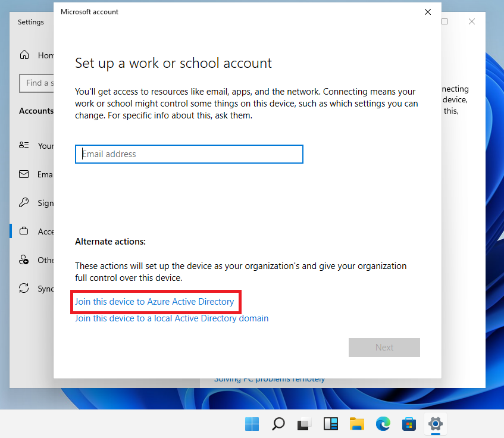504x438 pixels.
Task: Launch Microsoft Edge from the taskbar
Action: pyautogui.click(x=383, y=424)
